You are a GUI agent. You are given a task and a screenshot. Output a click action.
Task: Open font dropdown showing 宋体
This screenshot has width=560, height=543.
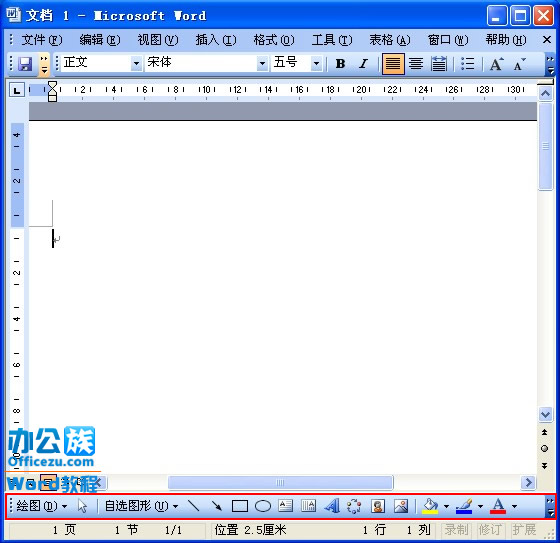pos(262,64)
